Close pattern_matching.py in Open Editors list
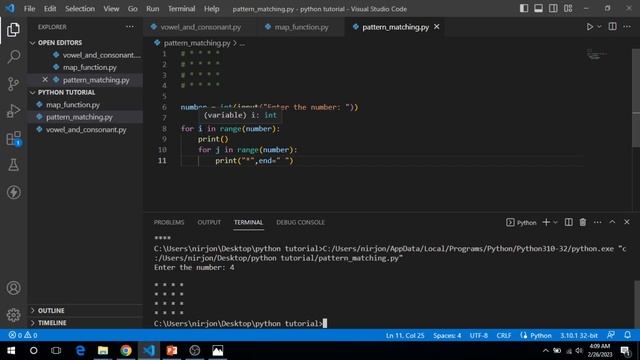This screenshot has height=360, width=640. pos(45,80)
